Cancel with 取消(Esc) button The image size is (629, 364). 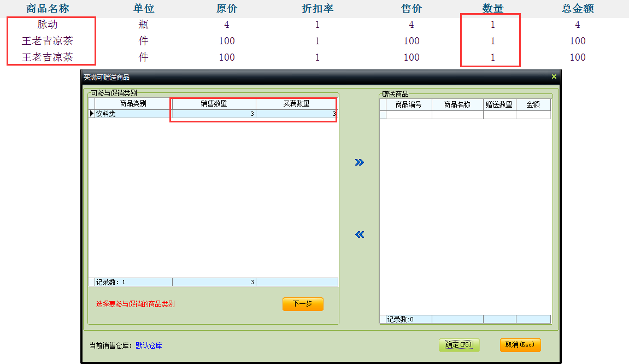(520, 345)
